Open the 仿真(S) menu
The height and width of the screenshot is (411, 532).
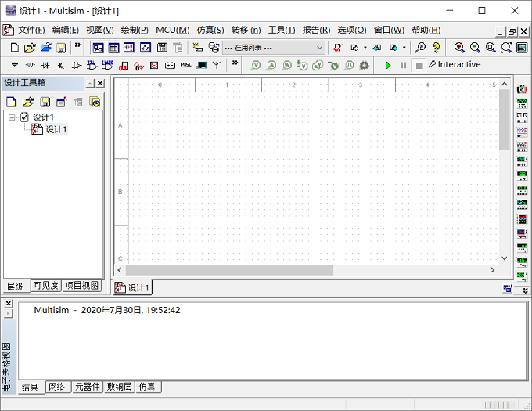[x=210, y=31]
